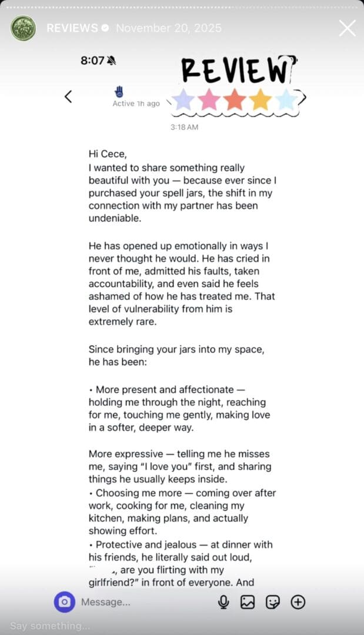Select the orange third star
The image size is (364, 635).
(x=235, y=100)
